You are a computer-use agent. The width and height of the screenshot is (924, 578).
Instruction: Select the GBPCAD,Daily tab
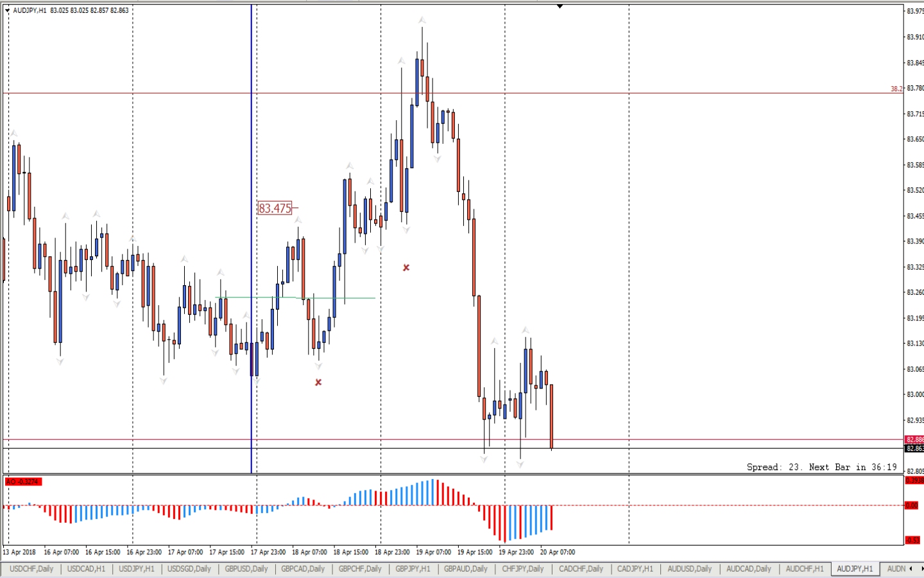[x=303, y=569]
